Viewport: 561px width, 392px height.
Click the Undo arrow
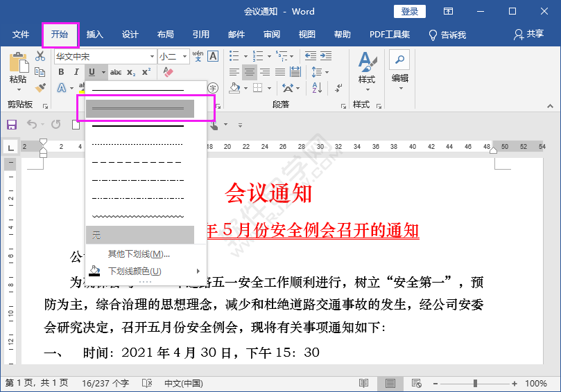click(x=32, y=125)
